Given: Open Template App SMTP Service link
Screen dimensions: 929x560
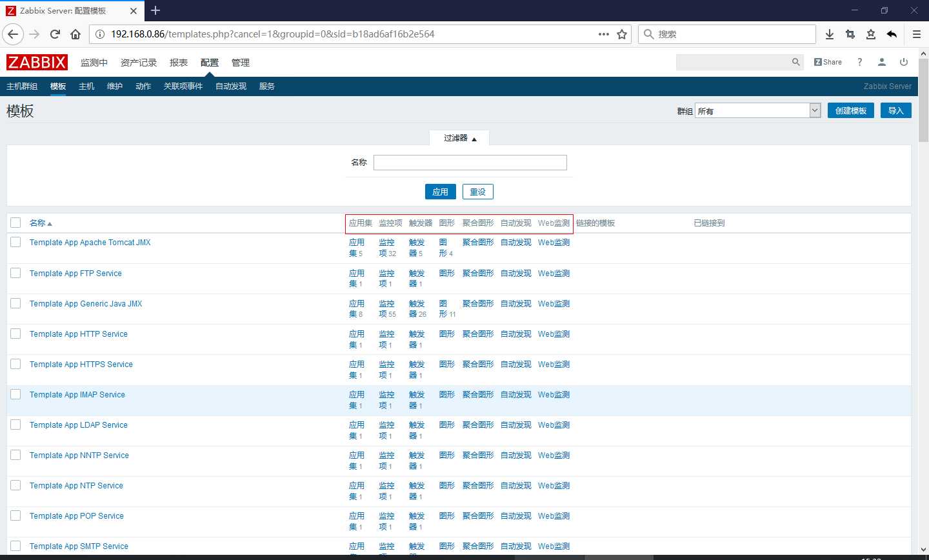Looking at the screenshot, I should coord(79,546).
